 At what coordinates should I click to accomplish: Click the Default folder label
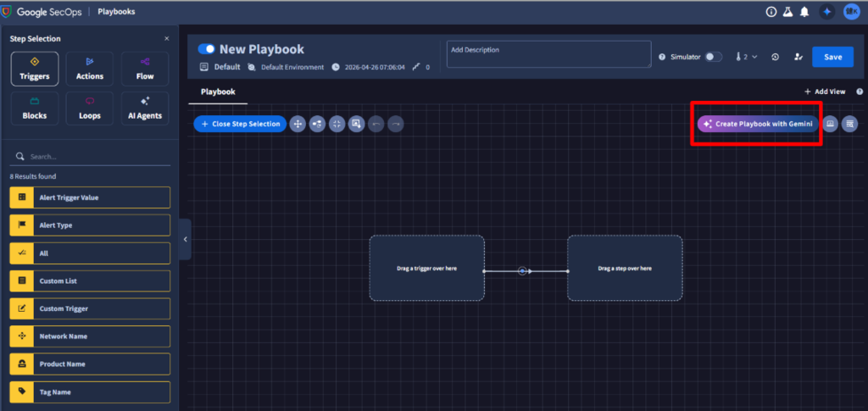click(x=227, y=67)
